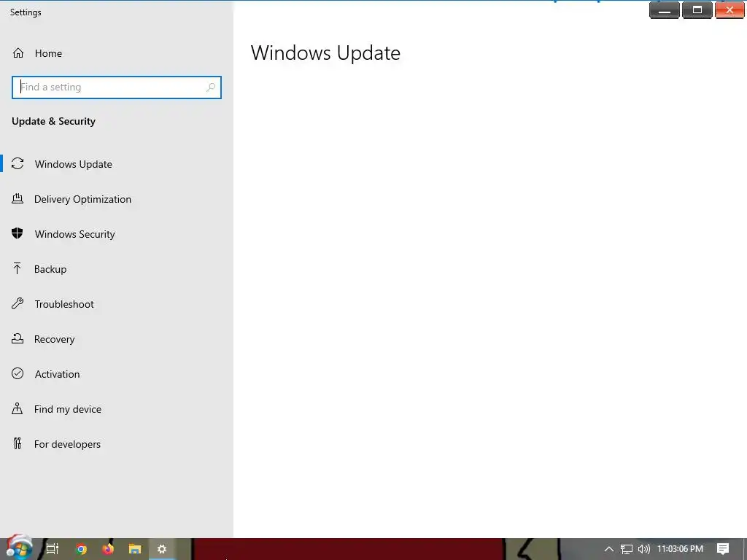Click the Home house icon

(18, 52)
